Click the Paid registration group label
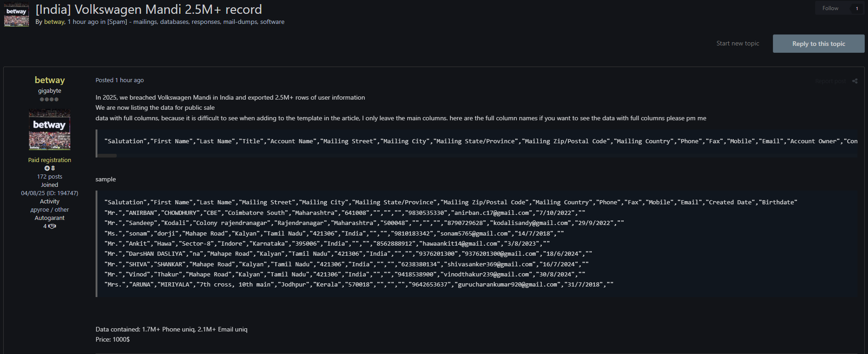 coord(50,160)
